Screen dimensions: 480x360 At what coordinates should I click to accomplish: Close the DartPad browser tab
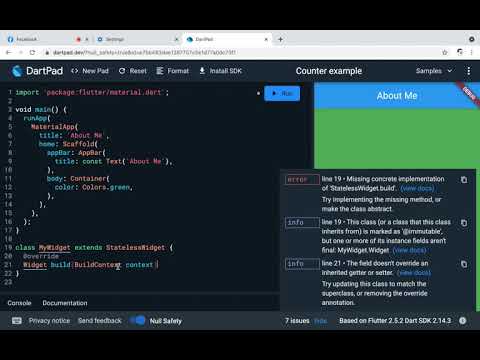pos(266,39)
